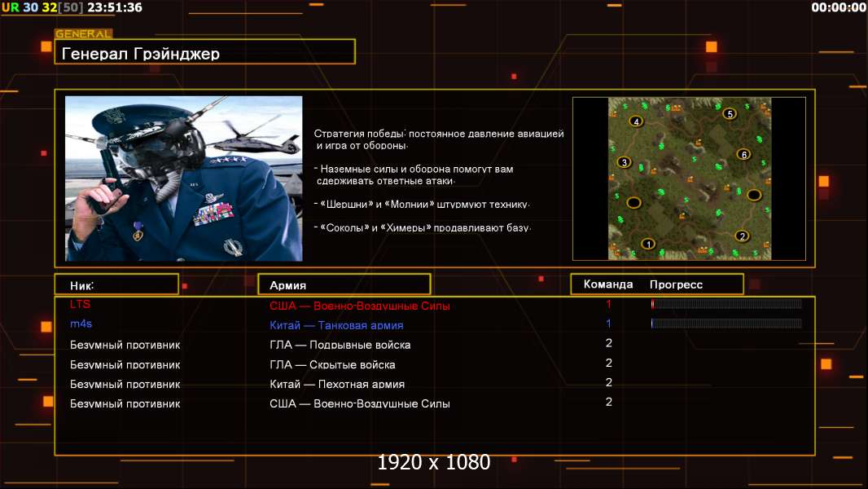Click empty start marker below position 3
Viewport: 868px width, 489px height.
click(633, 201)
